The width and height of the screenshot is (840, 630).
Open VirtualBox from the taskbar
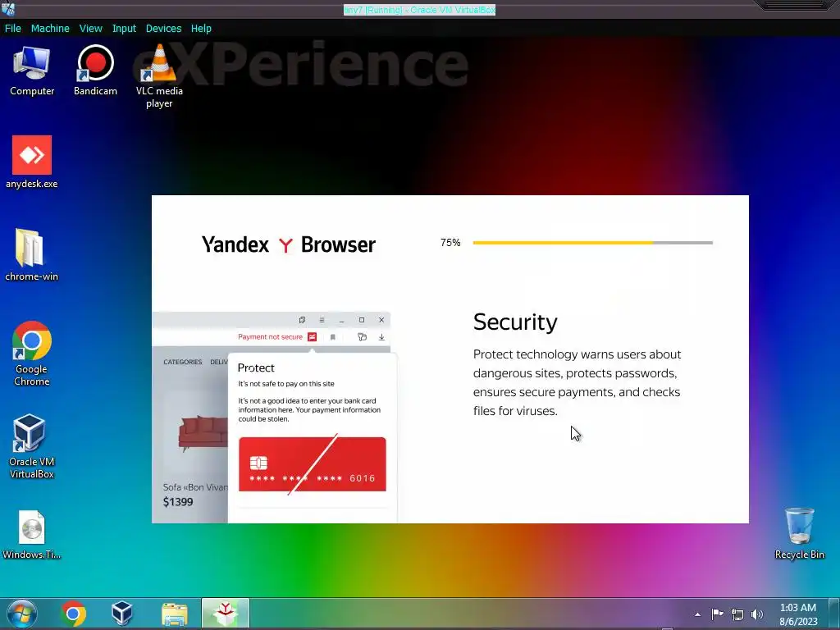coord(121,614)
